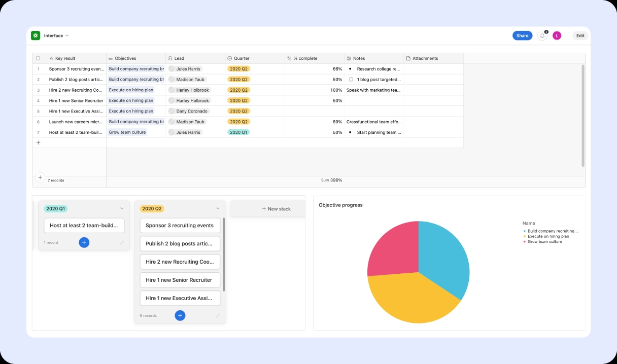
Task: Open the user avatar L menu
Action: [x=557, y=35]
